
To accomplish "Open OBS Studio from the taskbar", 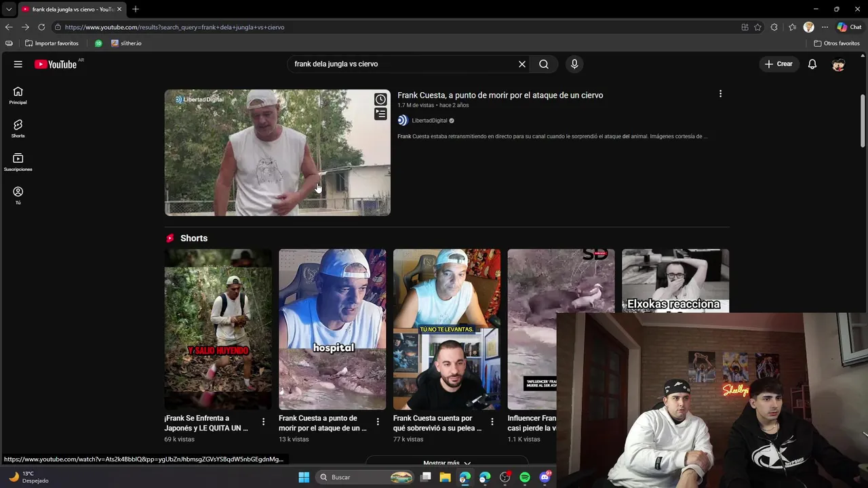I will pyautogui.click(x=505, y=477).
